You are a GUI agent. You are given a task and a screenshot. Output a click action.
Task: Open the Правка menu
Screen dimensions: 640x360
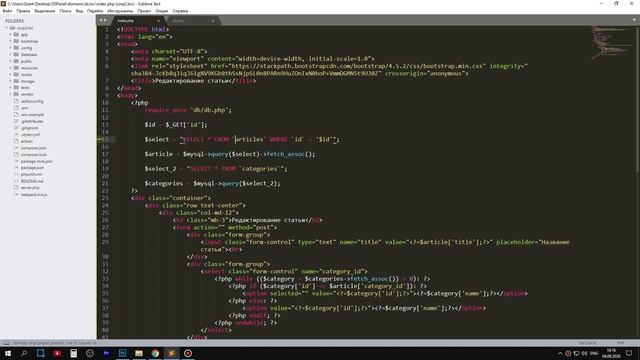[23, 11]
